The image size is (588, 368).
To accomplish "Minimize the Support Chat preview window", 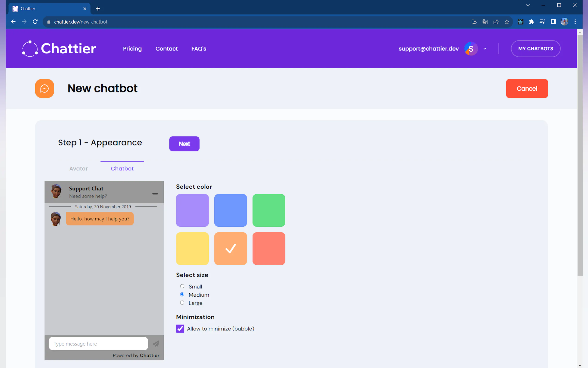I will (155, 194).
